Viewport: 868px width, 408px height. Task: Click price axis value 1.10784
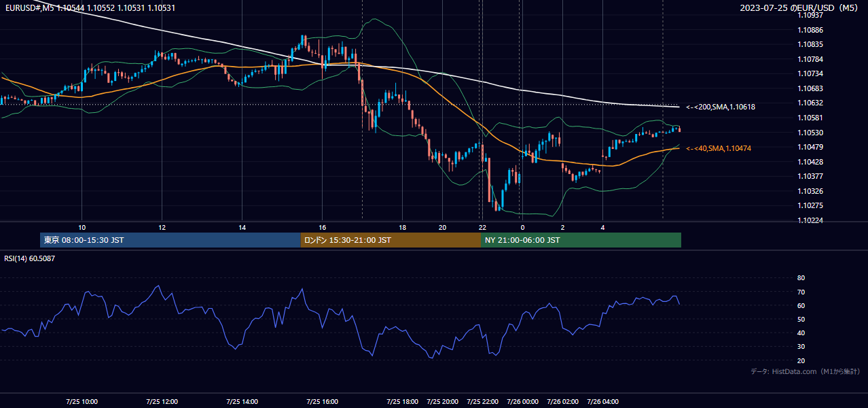tap(810, 59)
